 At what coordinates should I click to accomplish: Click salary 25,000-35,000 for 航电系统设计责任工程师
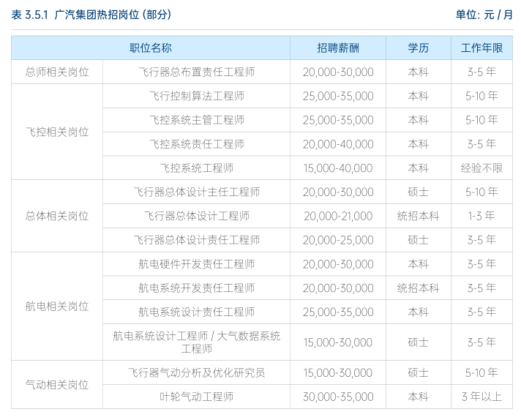click(338, 312)
